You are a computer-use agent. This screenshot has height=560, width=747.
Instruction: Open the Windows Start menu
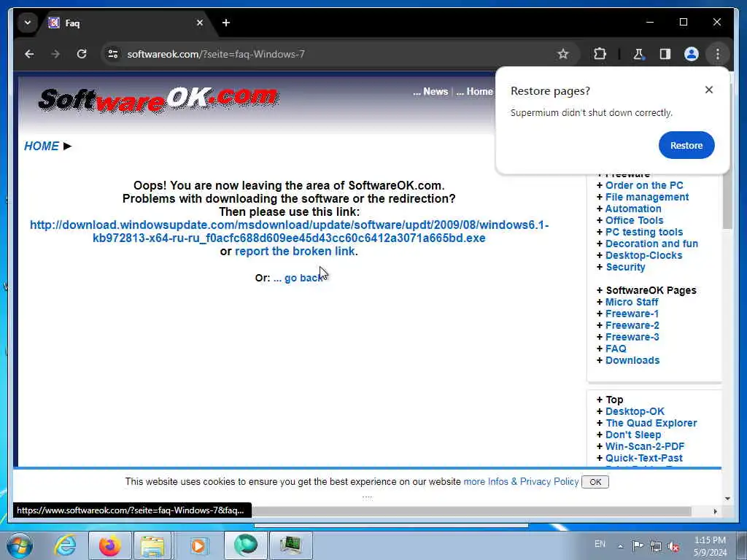pos(20,545)
